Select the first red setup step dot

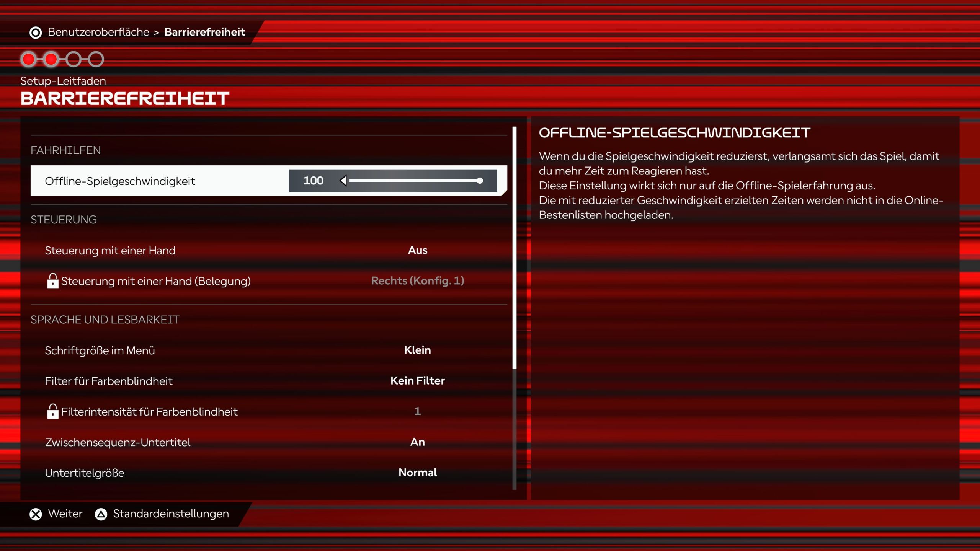(x=29, y=59)
